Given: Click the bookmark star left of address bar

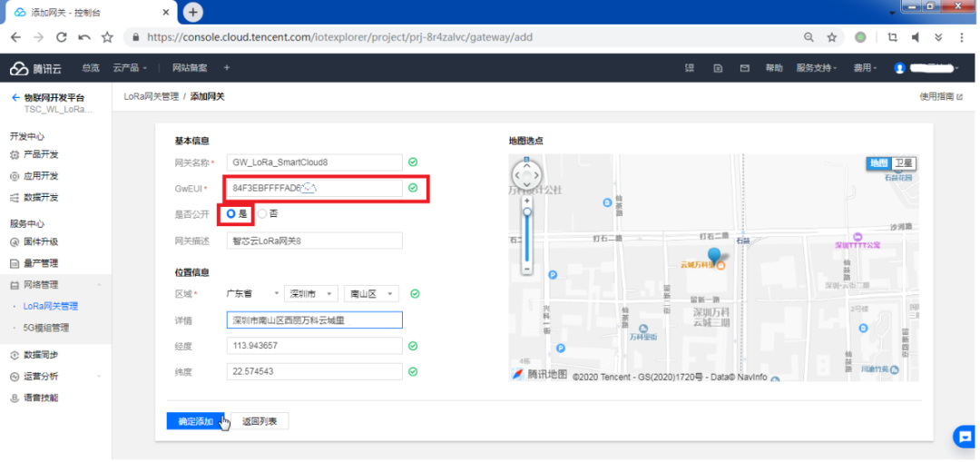Looking at the screenshot, I should [107, 37].
